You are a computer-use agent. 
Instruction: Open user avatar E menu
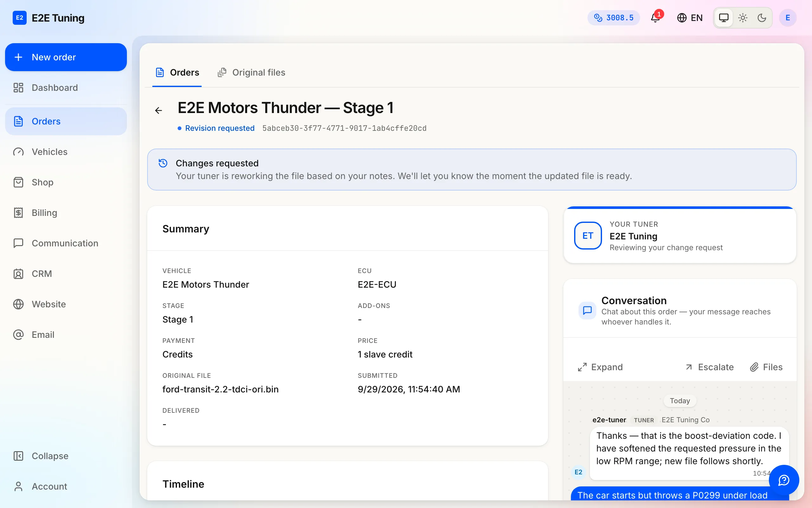pos(788,18)
